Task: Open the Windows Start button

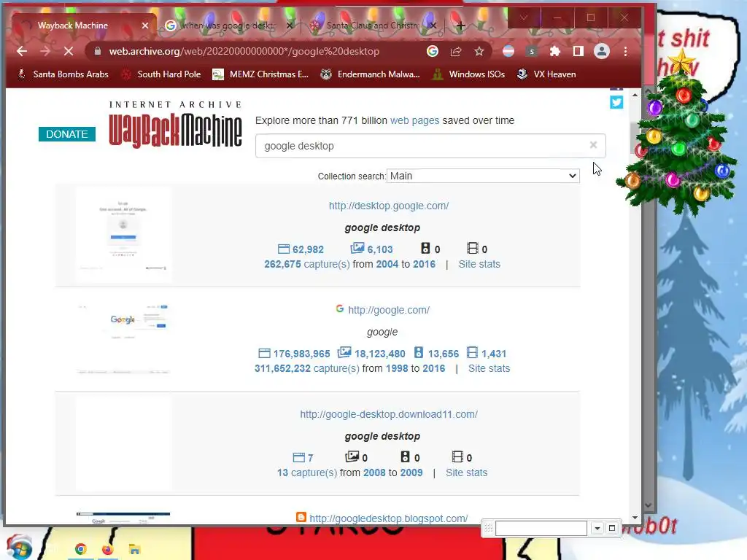Action: pyautogui.click(x=19, y=548)
